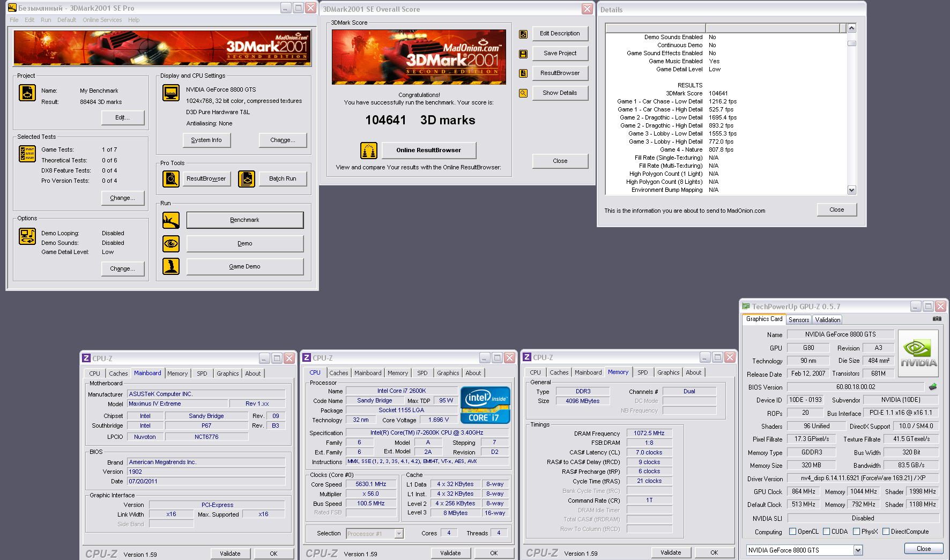Click the Edit Description button
950x560 pixels.
click(560, 34)
